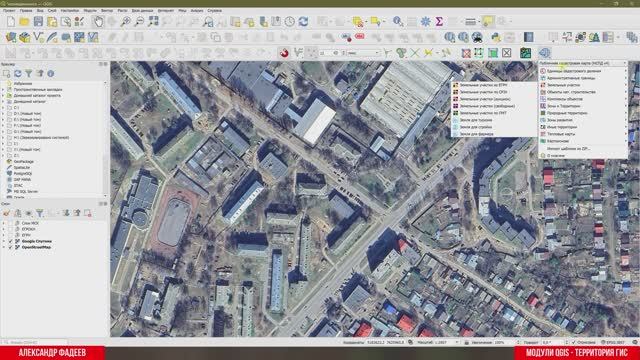Activate the Zoom In magnifier tool
The width and height of the screenshot is (640, 360).
[126, 22]
